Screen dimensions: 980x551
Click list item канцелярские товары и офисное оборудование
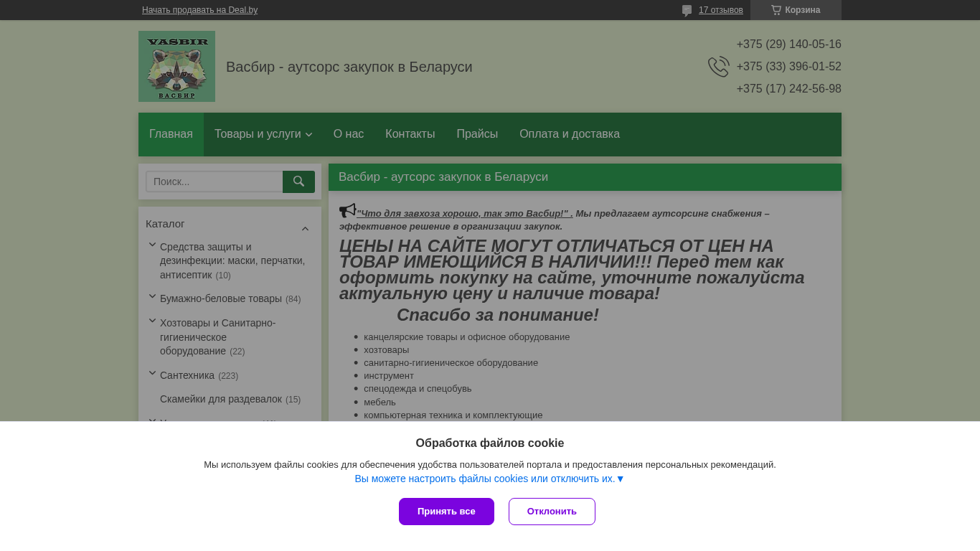[466, 336]
